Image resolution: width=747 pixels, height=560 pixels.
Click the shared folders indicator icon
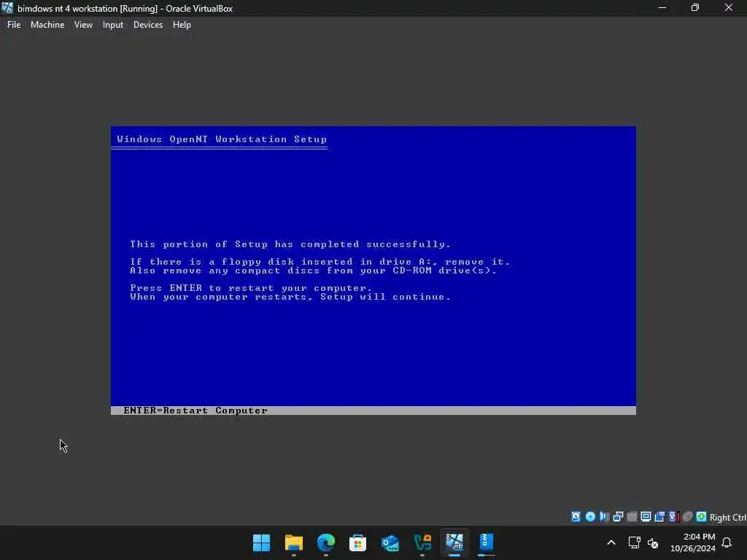[x=659, y=517]
